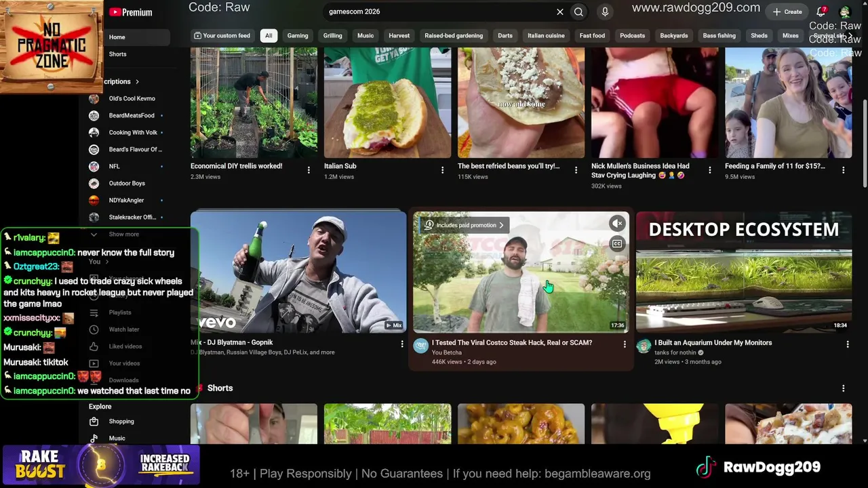Open more options for Costco Steak Hack video
868x488 pixels.
tap(625, 344)
